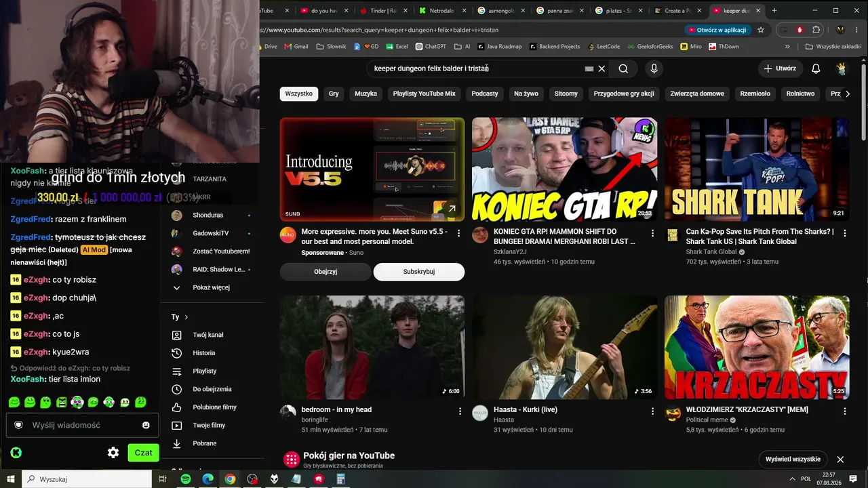
Task: Filter results by Muzyka chip
Action: pyautogui.click(x=366, y=94)
